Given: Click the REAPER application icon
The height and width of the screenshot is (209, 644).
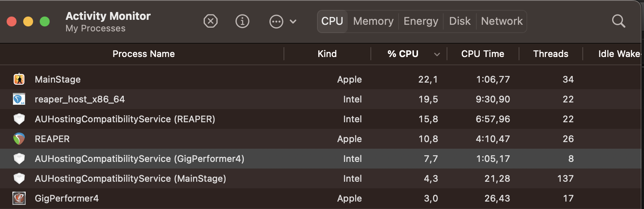Looking at the screenshot, I should pos(19,139).
